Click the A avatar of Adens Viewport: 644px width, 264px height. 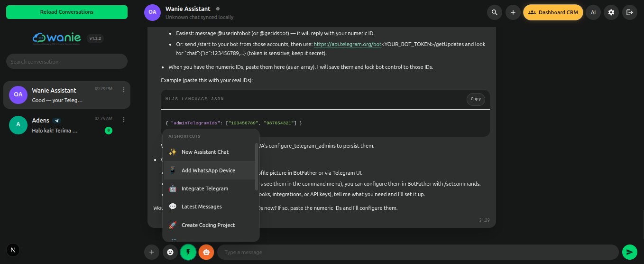[x=18, y=125]
